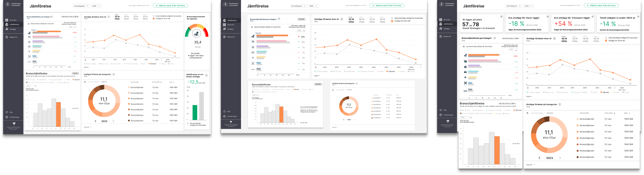Open Utsläpp in the left mockup sidebar
The height and width of the screenshot is (175, 644).
[x=11, y=29]
